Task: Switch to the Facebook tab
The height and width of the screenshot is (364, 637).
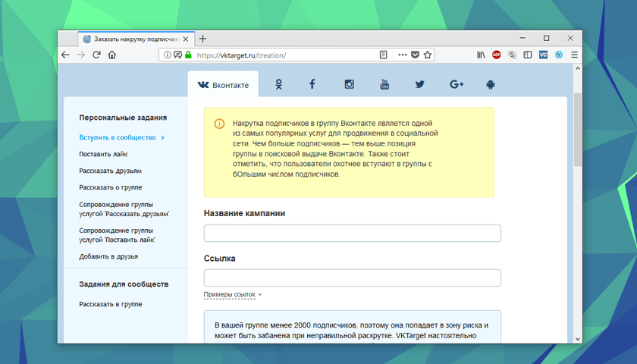Action: click(x=312, y=84)
